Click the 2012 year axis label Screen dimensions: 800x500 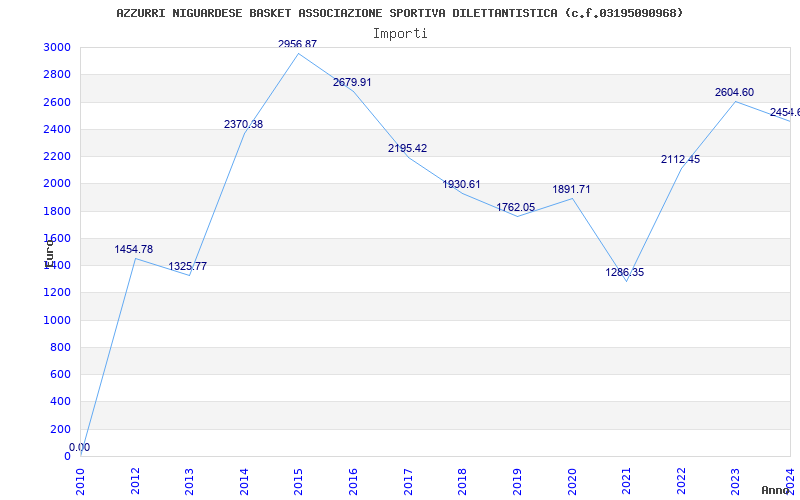tap(135, 482)
